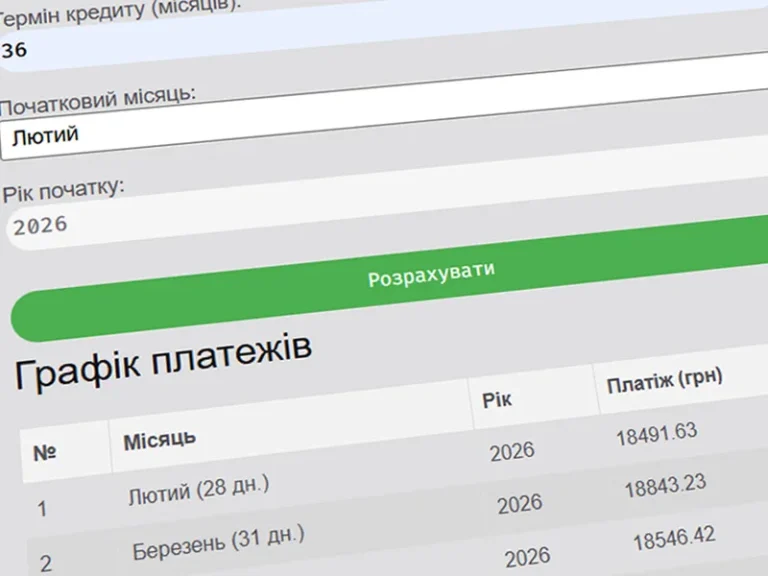Screen dimensions: 768x576
Task: Click the year 2026 in the Березень row
Action: tap(520, 504)
